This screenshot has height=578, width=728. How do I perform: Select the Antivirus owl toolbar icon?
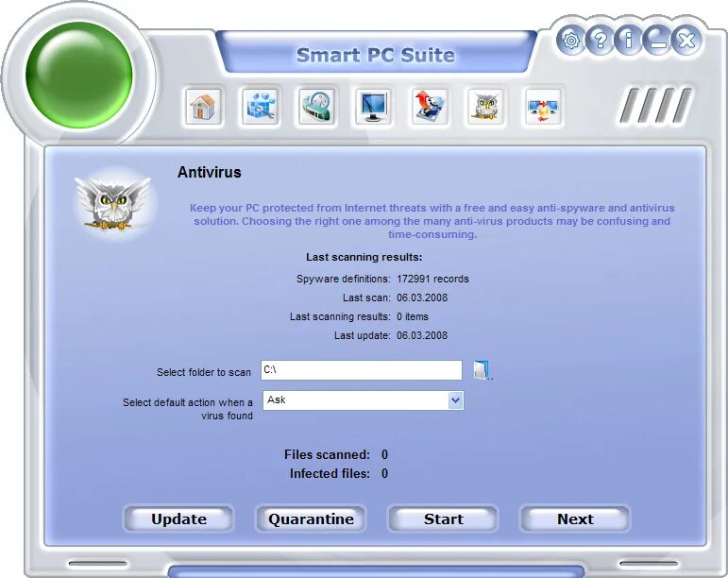(485, 107)
